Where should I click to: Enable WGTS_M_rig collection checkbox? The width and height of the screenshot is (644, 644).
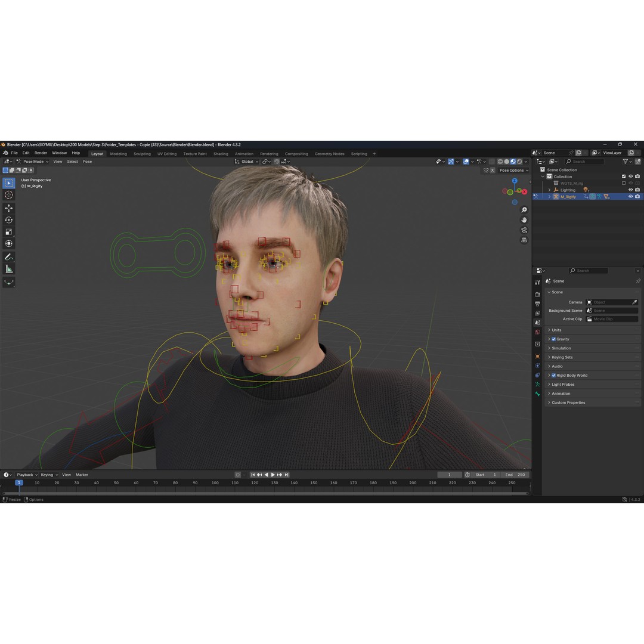tap(624, 183)
